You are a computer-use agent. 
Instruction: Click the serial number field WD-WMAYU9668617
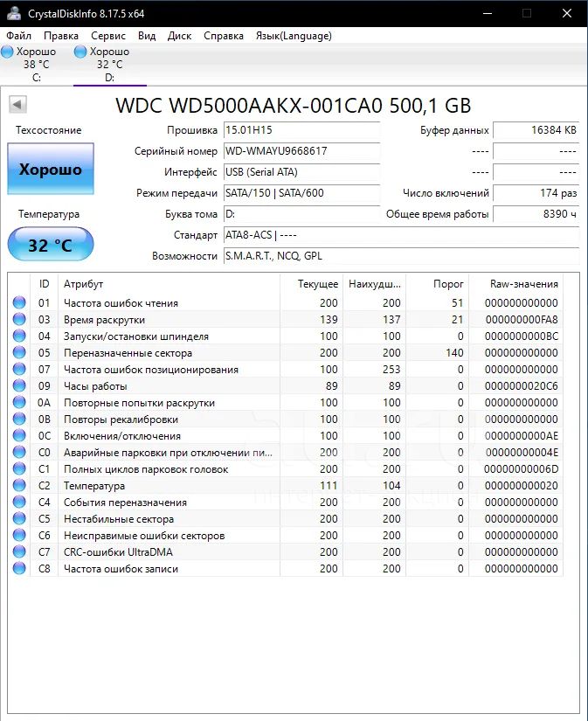(301, 151)
